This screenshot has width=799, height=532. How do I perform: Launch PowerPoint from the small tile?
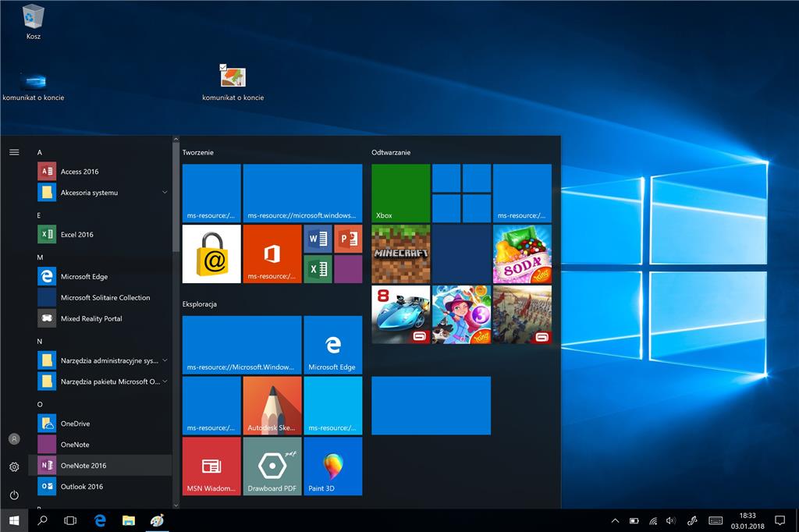click(348, 239)
